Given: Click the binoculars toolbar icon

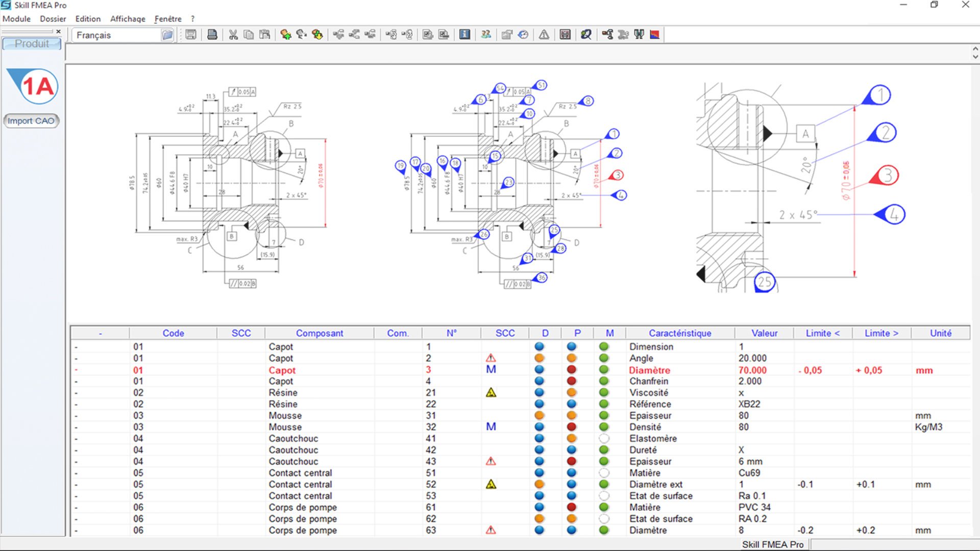Looking at the screenshot, I should [639, 35].
